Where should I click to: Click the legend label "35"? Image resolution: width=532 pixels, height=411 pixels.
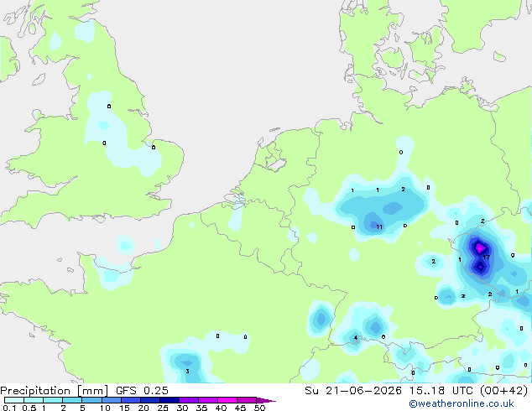pyautogui.click(x=201, y=408)
